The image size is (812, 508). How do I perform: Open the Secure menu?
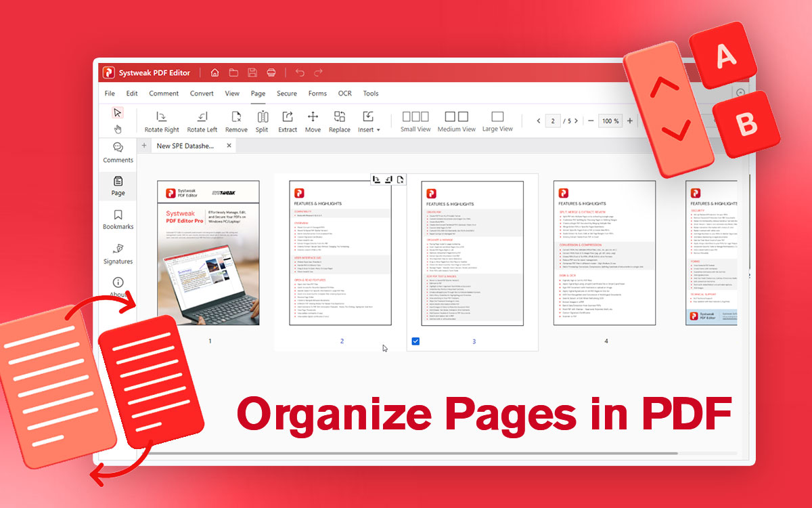point(287,93)
